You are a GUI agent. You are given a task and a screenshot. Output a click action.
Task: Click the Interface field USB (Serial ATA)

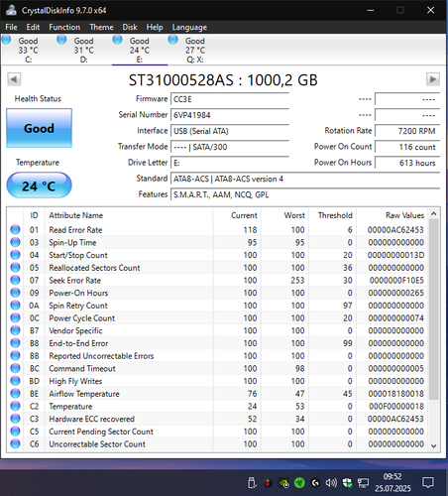230,131
